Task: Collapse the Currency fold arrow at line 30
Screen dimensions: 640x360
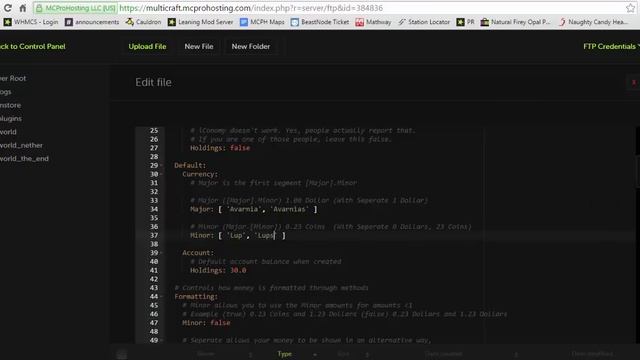Action: (161, 174)
